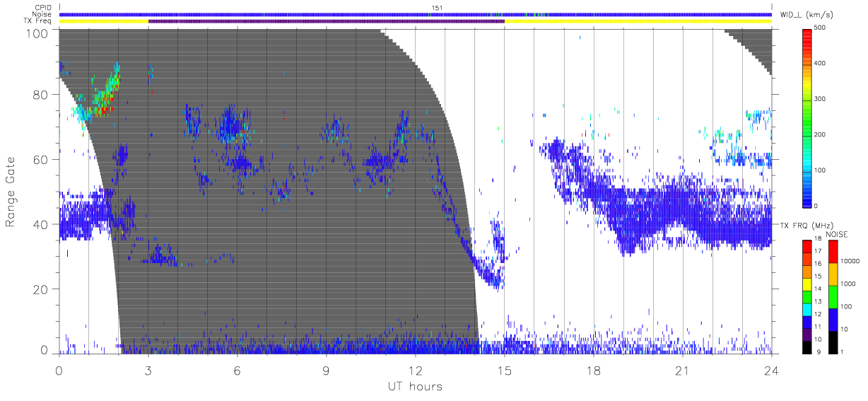This screenshot has width=868, height=401.
Task: Click the 6 tick on UT hours axis
Action: (237, 370)
